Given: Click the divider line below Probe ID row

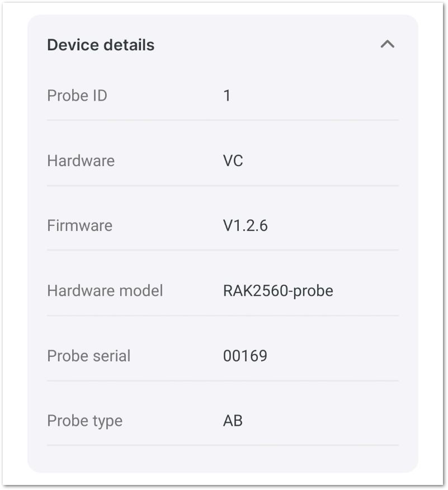Looking at the screenshot, I should point(223,120).
